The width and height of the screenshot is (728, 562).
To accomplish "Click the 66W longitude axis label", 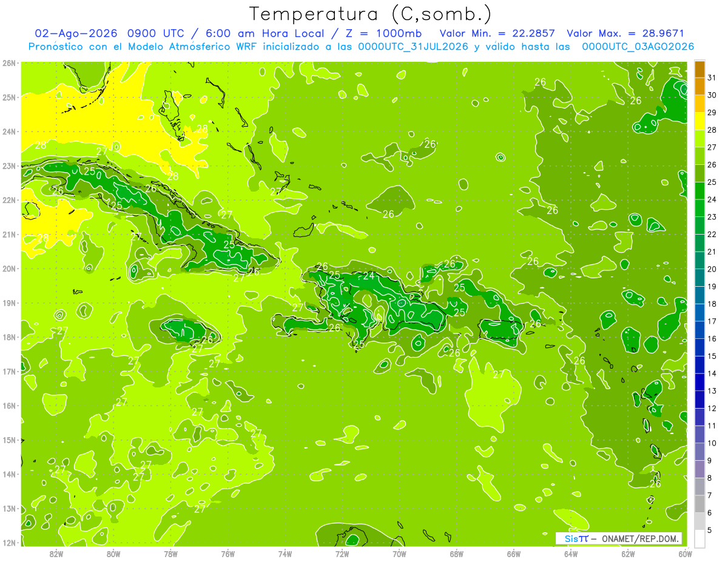I will click(514, 554).
